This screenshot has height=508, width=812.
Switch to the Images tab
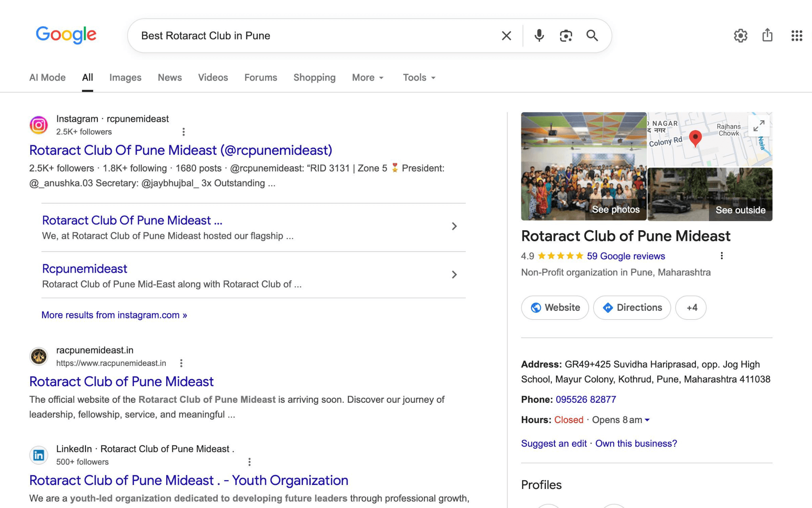(x=125, y=77)
